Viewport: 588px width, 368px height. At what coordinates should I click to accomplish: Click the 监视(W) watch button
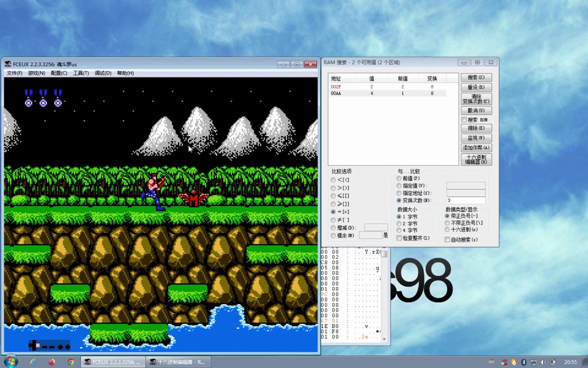[476, 138]
